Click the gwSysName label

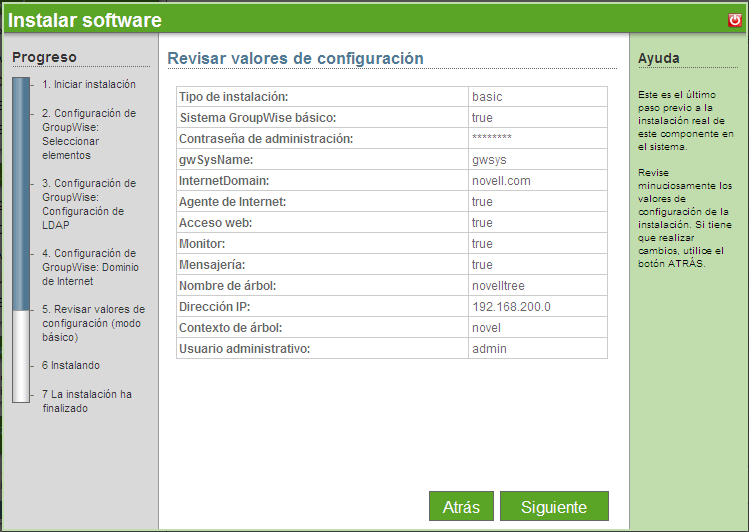[x=216, y=160]
